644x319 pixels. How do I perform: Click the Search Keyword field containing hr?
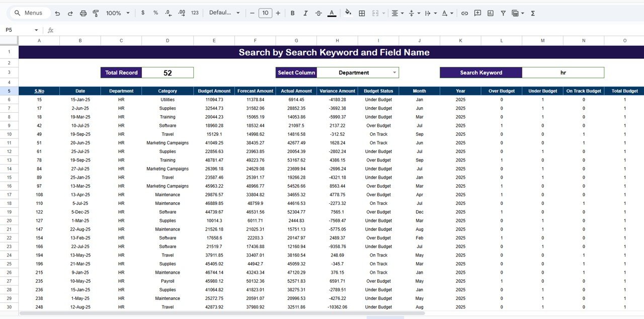point(562,72)
